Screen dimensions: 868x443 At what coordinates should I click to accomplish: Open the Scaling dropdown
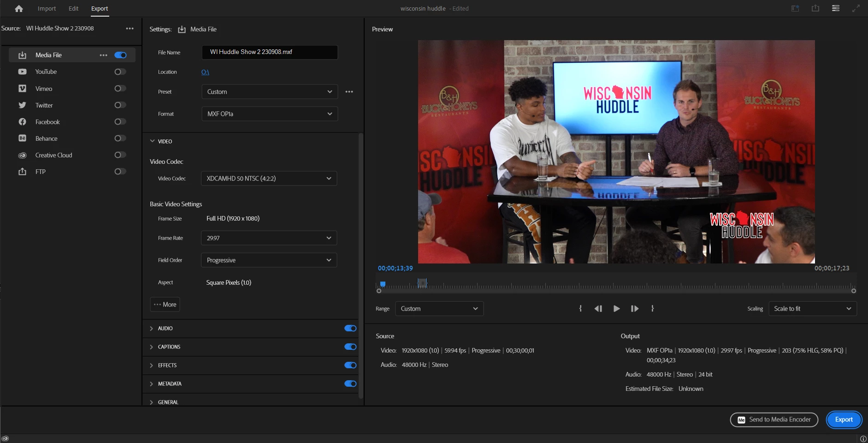(x=813, y=308)
